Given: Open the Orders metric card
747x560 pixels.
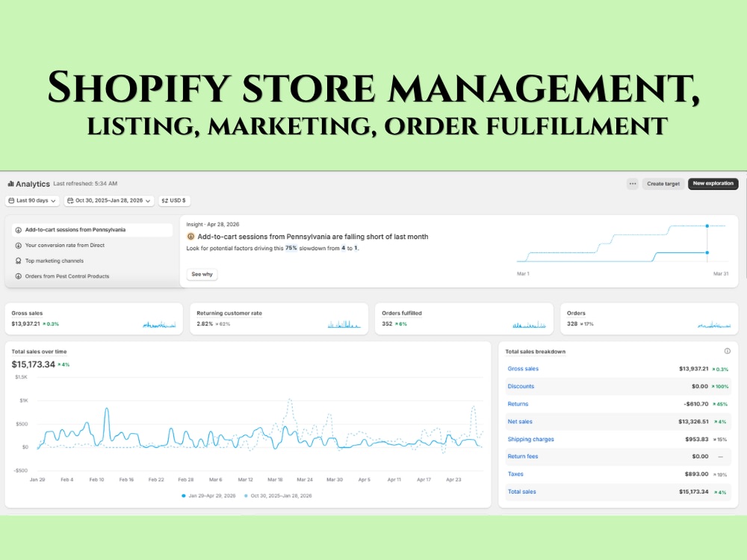Looking at the screenshot, I should [649, 319].
